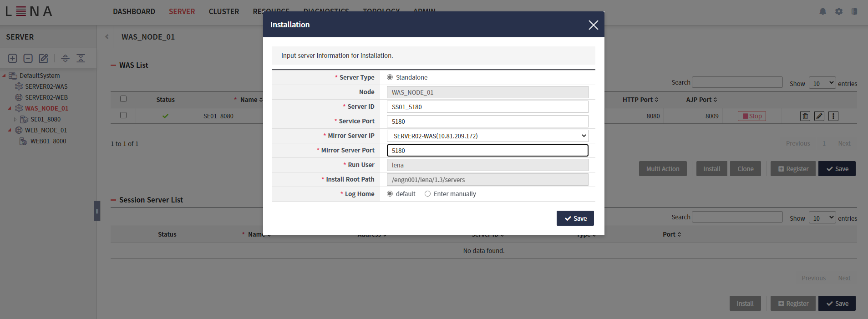Select SERVER02-WEB in the server tree
868x319 pixels.
click(x=46, y=97)
